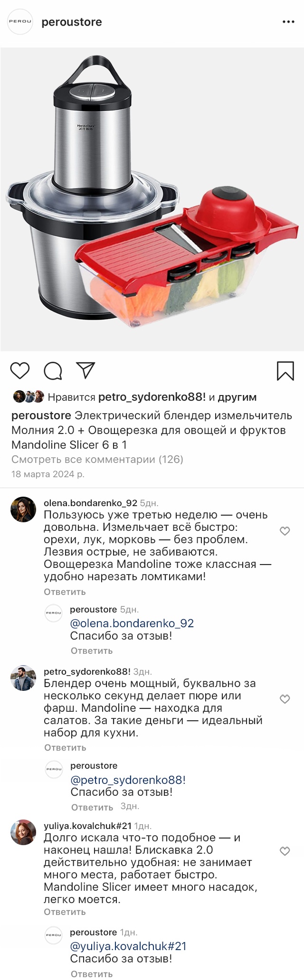The width and height of the screenshot is (304, 980).
Task: Open peroustore profile avatar in header
Action: [x=20, y=22]
